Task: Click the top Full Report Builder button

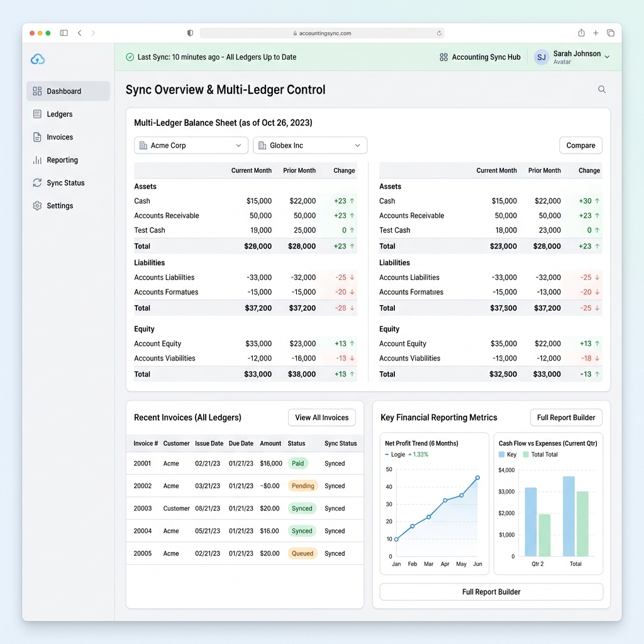Action: [x=565, y=418]
